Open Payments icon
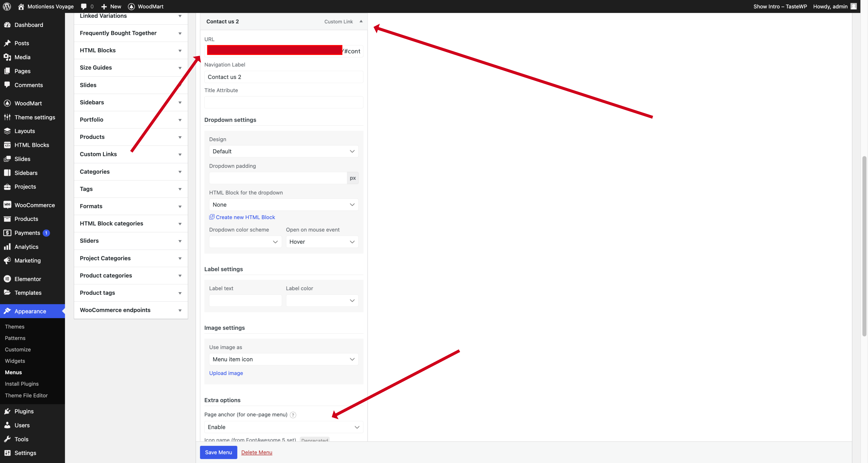 [x=7, y=233]
